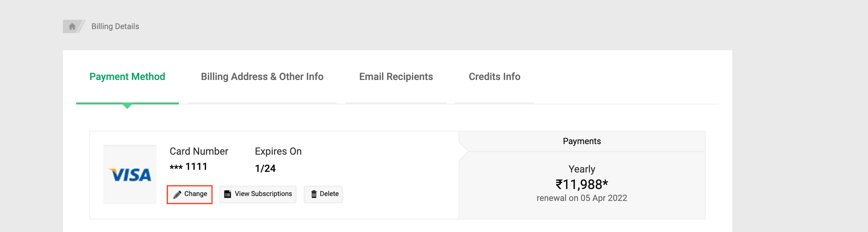Open the Payment Method tab
Image resolution: width=868 pixels, height=232 pixels.
tap(127, 77)
